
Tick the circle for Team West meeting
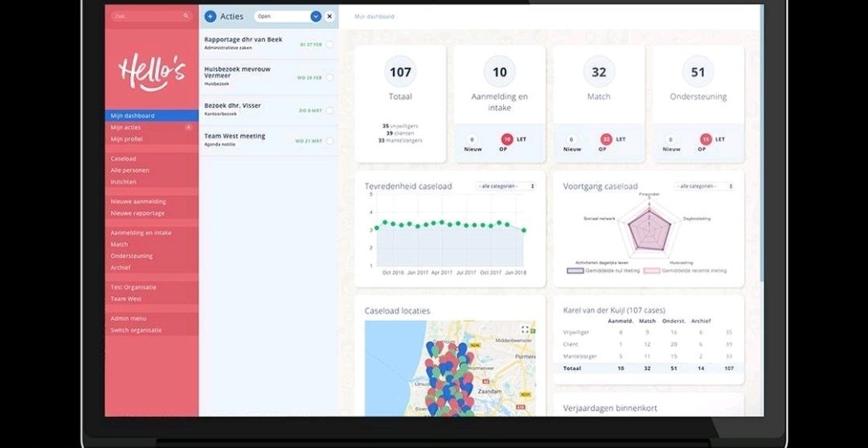tap(330, 141)
